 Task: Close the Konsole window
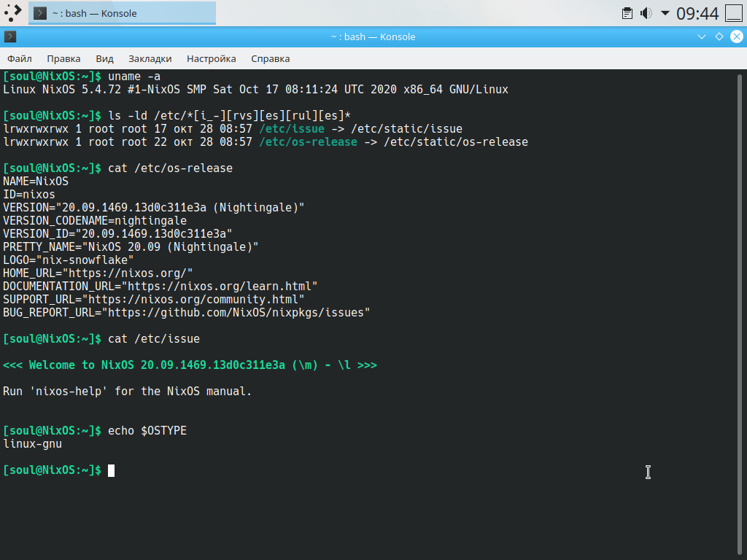[x=737, y=36]
